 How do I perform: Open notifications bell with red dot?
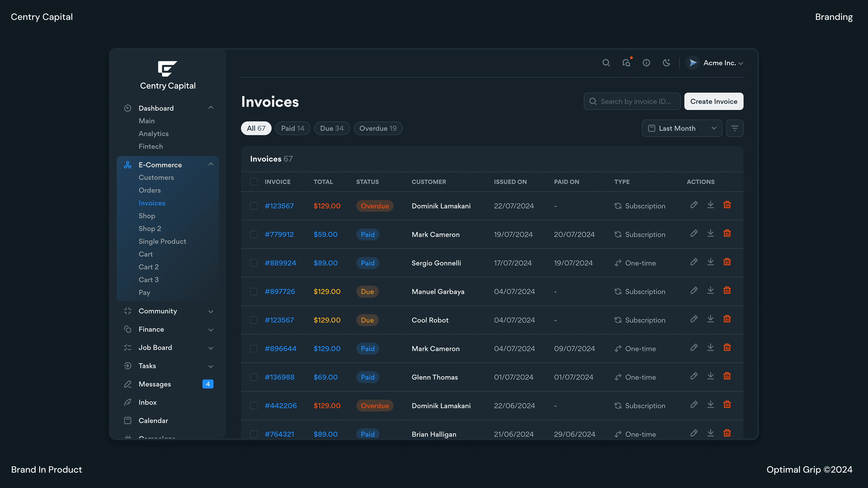pyautogui.click(x=626, y=63)
